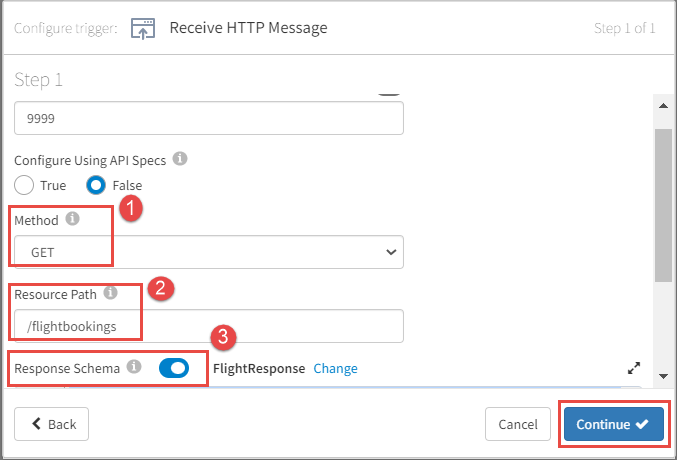Click the Continue button
This screenshot has width=677, height=460.
pyautogui.click(x=613, y=424)
